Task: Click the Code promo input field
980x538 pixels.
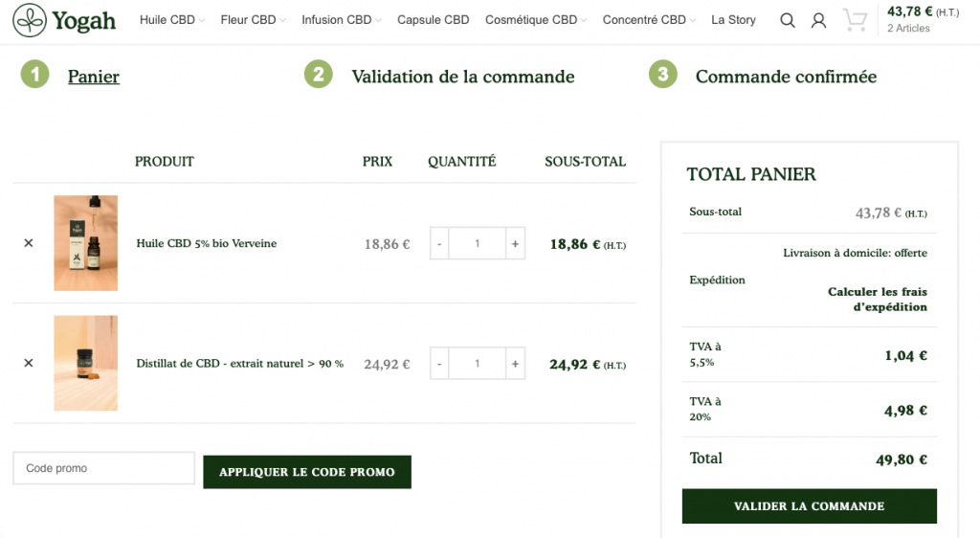Action: pos(103,468)
